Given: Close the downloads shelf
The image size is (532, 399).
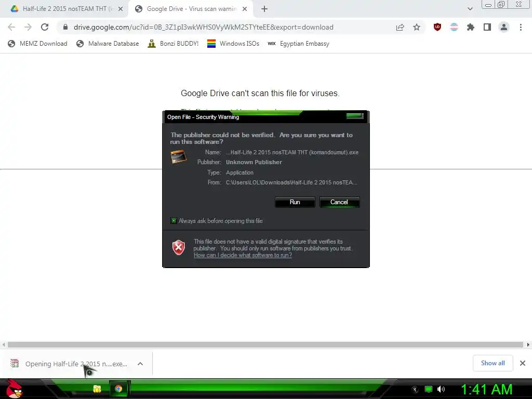Looking at the screenshot, I should 523,363.
